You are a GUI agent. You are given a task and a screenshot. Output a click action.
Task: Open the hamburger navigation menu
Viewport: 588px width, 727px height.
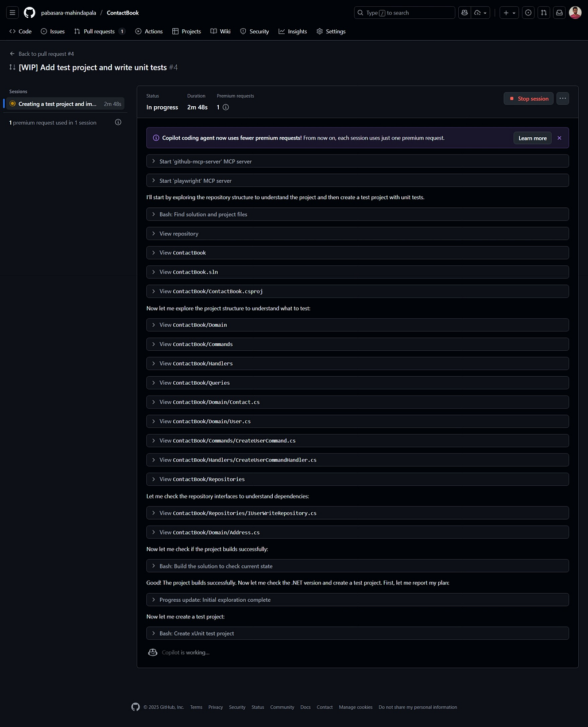12,13
